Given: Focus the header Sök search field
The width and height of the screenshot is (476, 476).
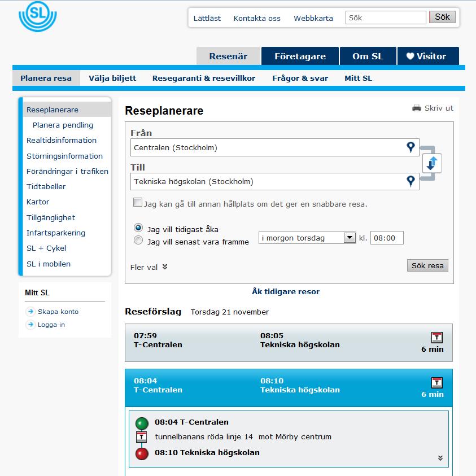Looking at the screenshot, I should [386, 18].
